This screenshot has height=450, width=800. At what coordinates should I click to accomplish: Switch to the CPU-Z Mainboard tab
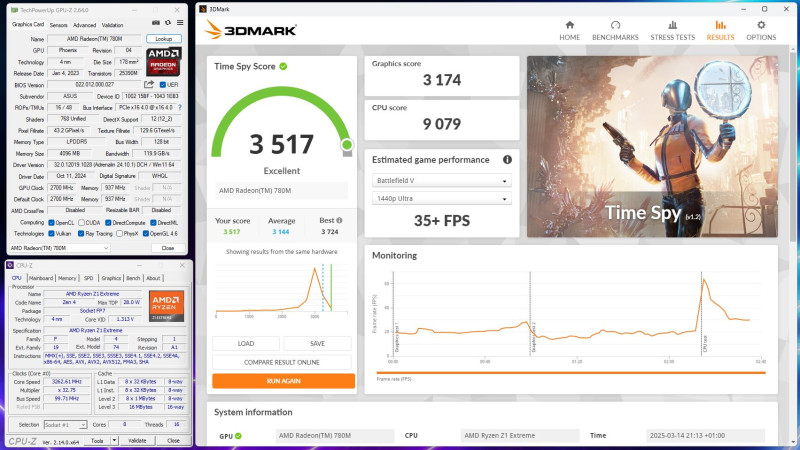(41, 278)
